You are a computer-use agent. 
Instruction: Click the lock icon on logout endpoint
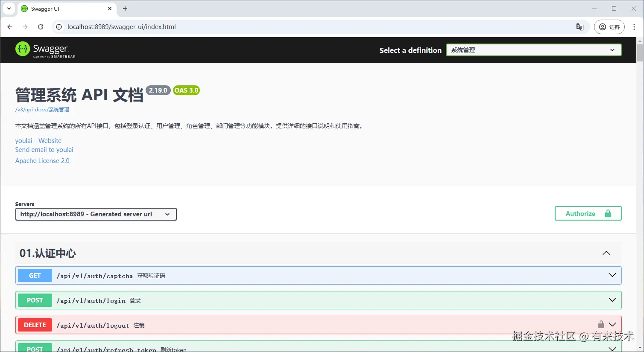601,324
